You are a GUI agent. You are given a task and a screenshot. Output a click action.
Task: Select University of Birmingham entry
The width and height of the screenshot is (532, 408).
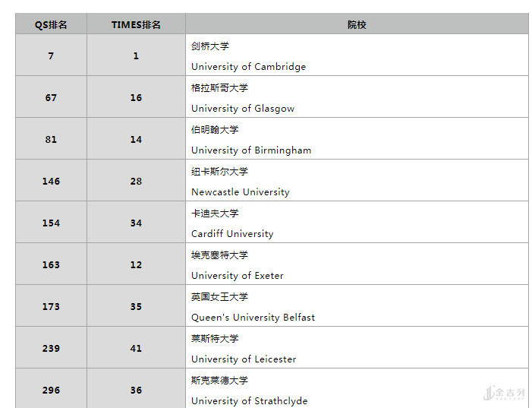[x=251, y=150]
